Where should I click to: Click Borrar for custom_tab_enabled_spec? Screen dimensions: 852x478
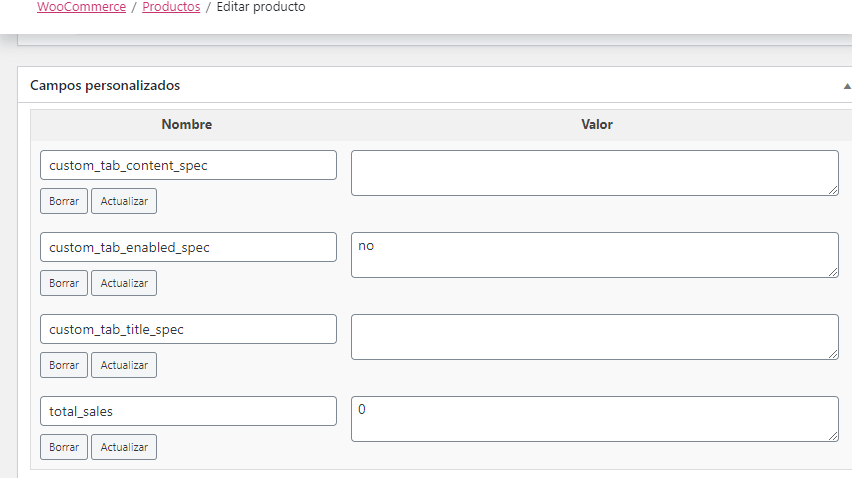pyautogui.click(x=64, y=283)
